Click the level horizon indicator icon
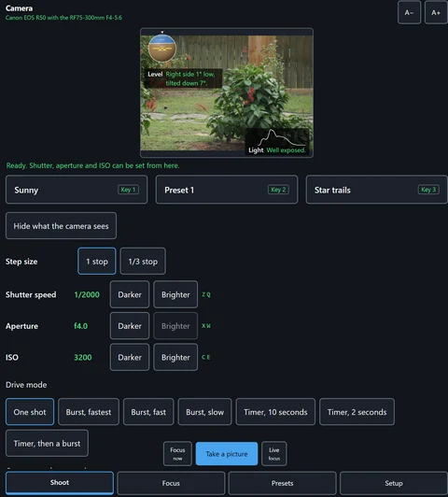The image size is (448, 497). [x=162, y=49]
